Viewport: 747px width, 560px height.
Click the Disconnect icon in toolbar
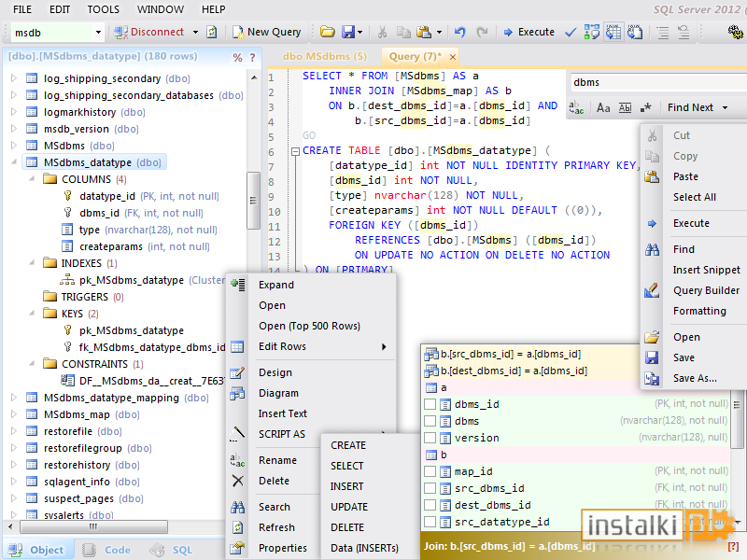tap(120, 33)
